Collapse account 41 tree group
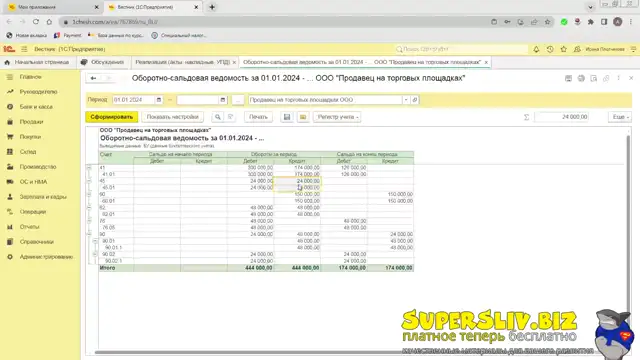Screen dimensions: 640x360 [x=89, y=168]
